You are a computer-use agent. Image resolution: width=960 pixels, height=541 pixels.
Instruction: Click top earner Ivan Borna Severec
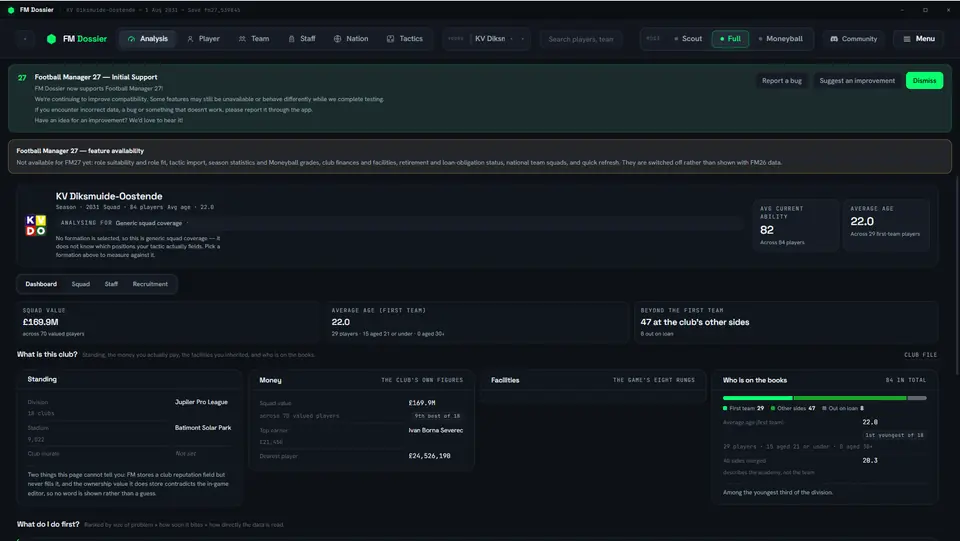(x=435, y=430)
